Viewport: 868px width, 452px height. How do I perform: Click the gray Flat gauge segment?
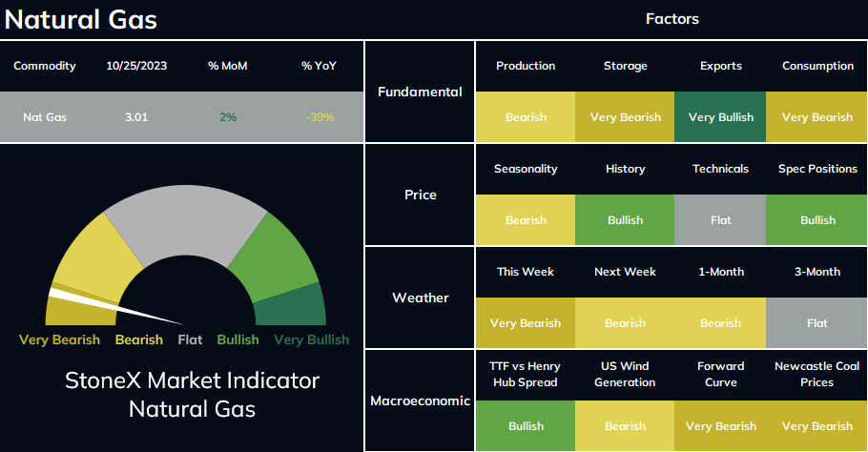pos(186,221)
